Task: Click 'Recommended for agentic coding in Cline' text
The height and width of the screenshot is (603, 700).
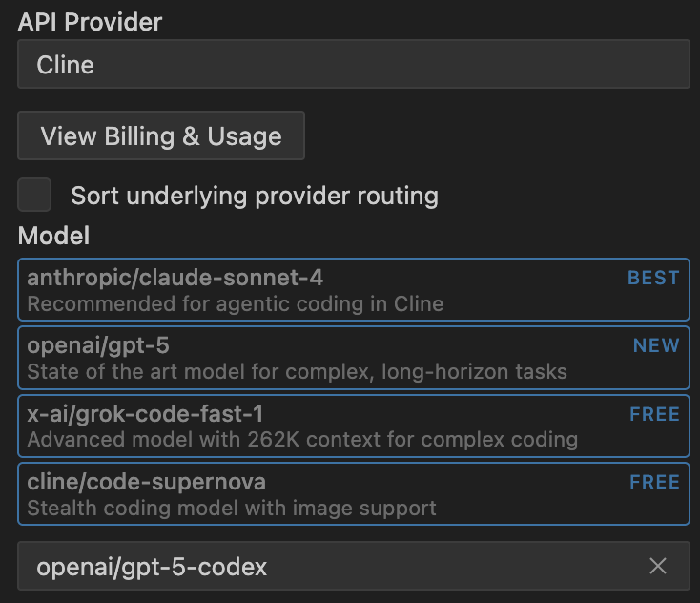Action: 235,304
